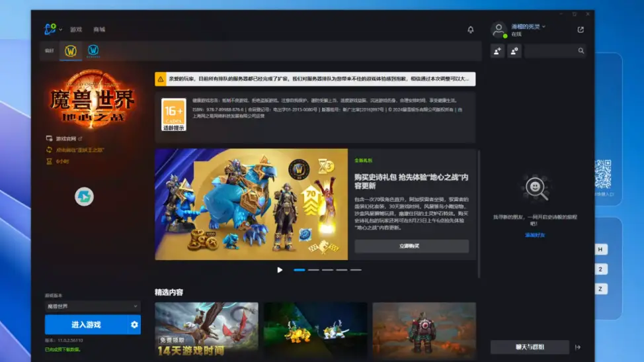Click the banner headline 购买史诗礼包
The width and height of the screenshot is (644, 362).
click(x=411, y=181)
